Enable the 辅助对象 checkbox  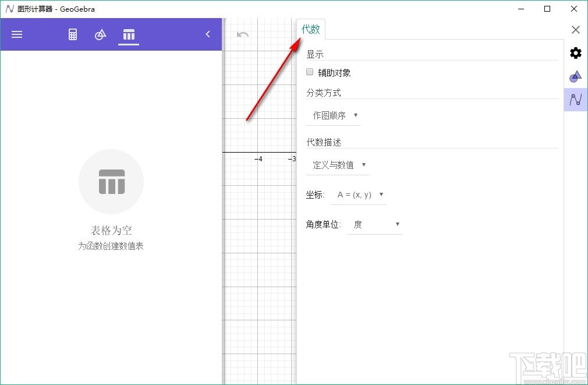point(309,72)
